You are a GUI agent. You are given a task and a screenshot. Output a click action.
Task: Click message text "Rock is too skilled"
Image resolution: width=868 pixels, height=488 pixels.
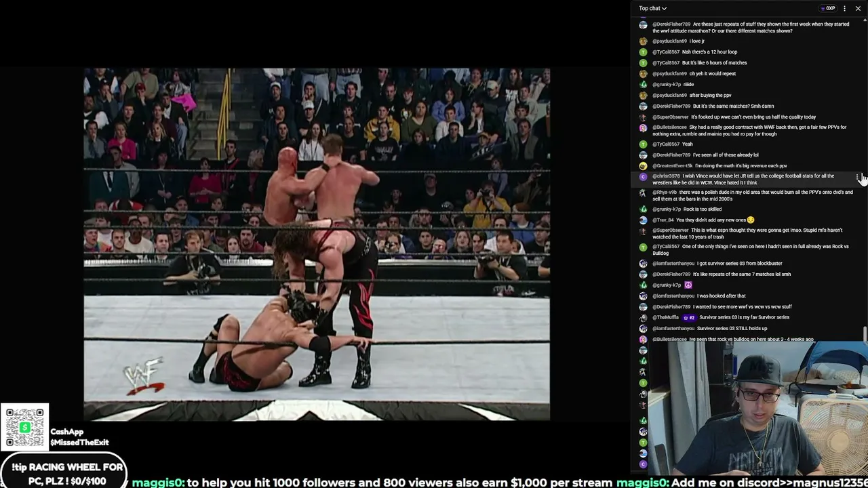703,209
